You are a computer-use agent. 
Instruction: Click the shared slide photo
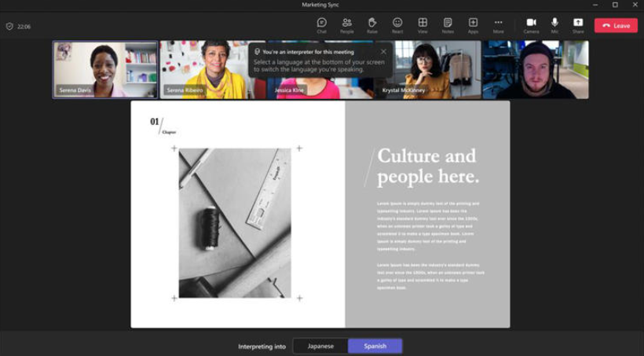click(x=235, y=223)
